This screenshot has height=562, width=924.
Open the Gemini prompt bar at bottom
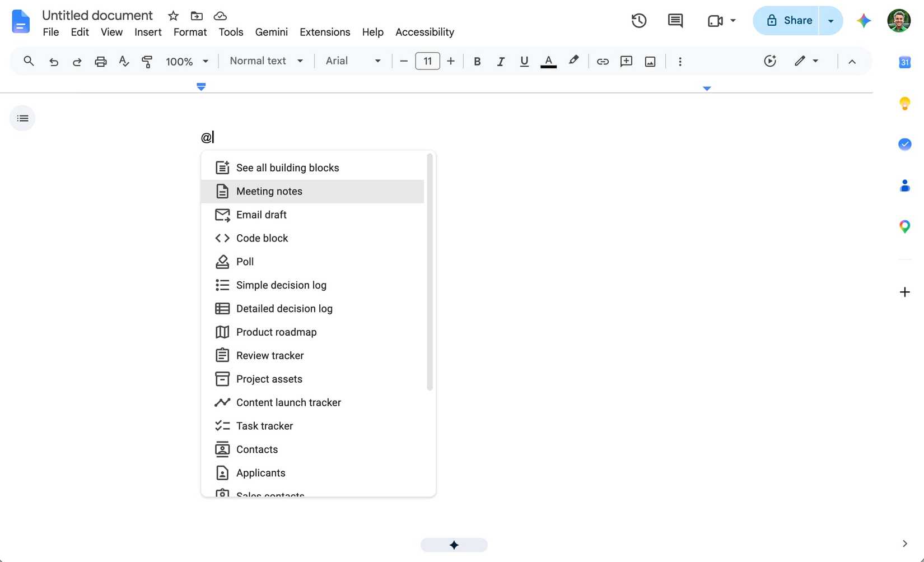click(454, 545)
